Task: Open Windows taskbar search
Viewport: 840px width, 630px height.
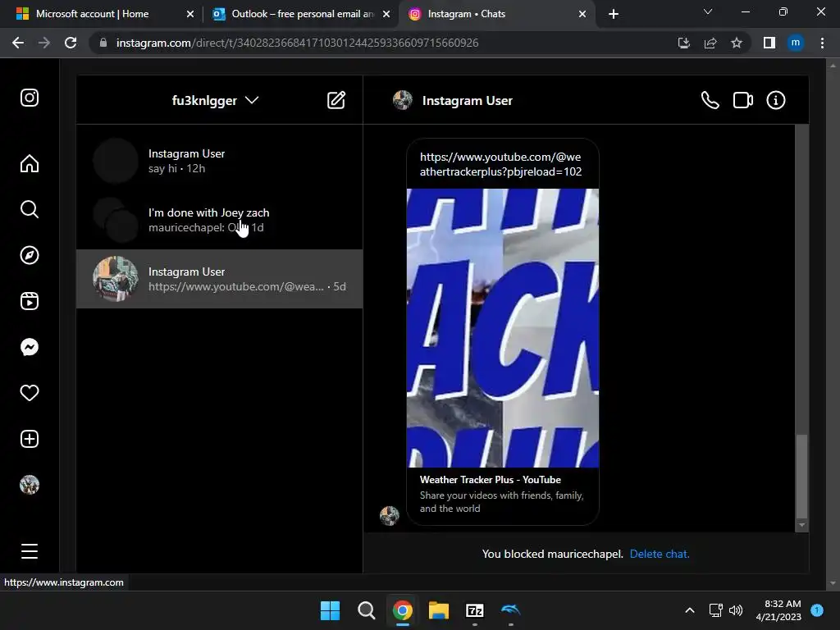Action: click(x=367, y=610)
